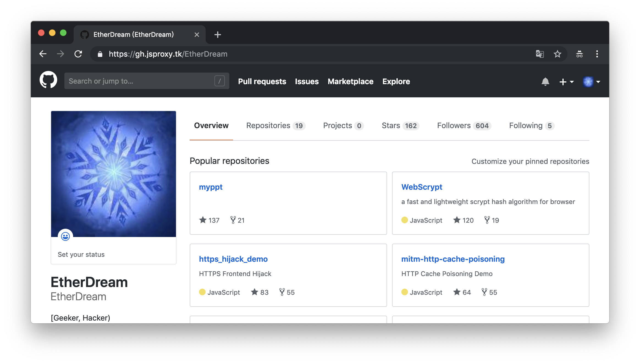Open the notifications bell
The image size is (640, 364).
tap(545, 82)
